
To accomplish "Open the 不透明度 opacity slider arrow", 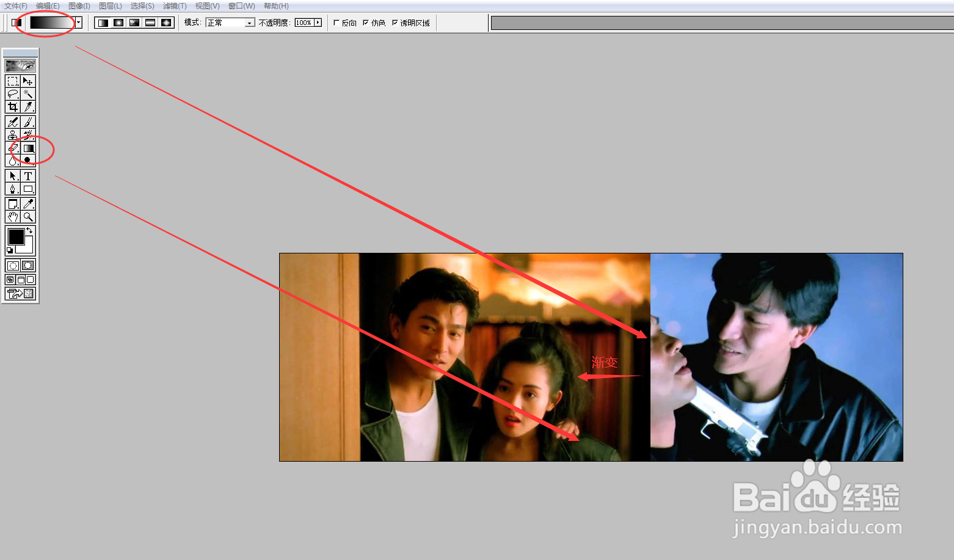I will pos(318,23).
